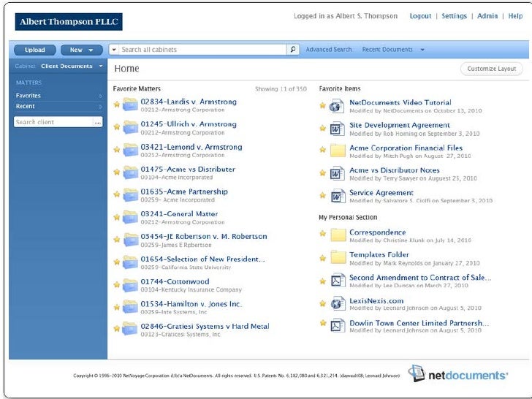532x399 pixels.
Task: Click globe icon beside LexisNexis.com
Action: (338, 303)
